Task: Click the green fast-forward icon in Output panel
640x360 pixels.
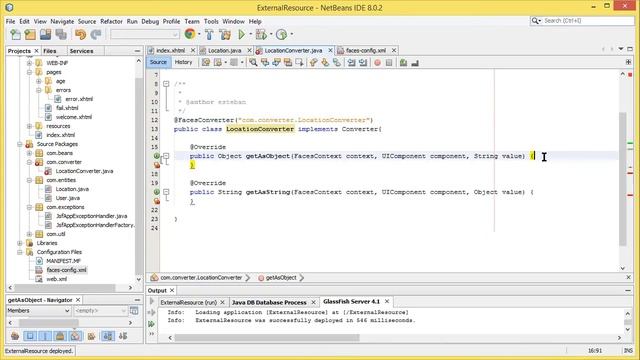Action: click(151, 324)
